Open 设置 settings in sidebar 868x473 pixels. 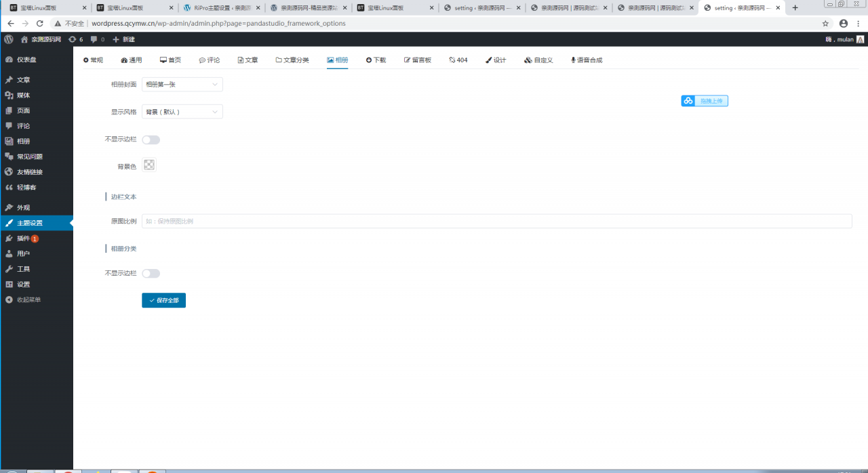pos(37,285)
